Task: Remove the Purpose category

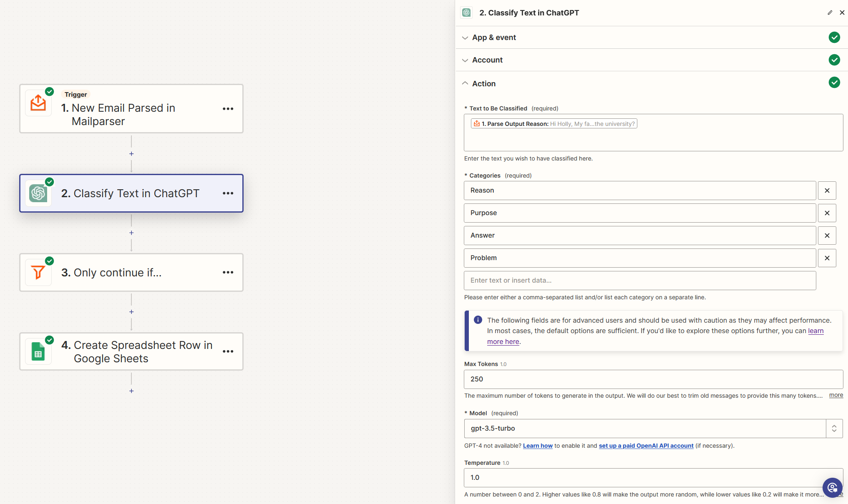Action: 827,213
